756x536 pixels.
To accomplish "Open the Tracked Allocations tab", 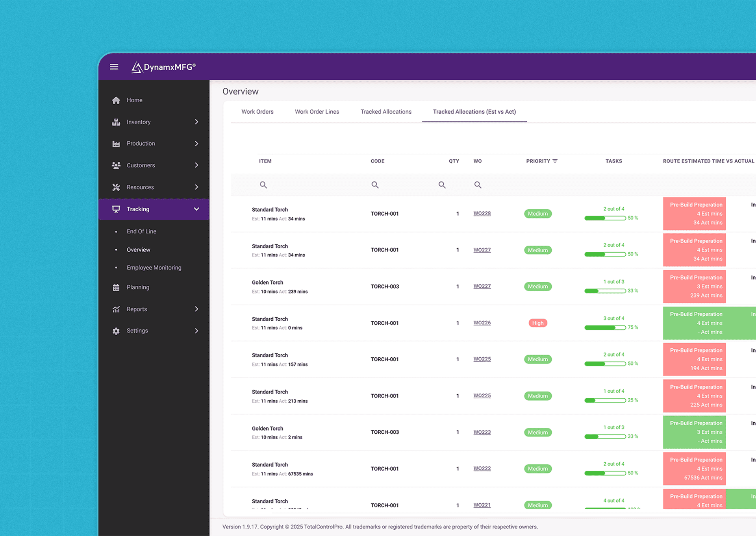I will [x=386, y=112].
